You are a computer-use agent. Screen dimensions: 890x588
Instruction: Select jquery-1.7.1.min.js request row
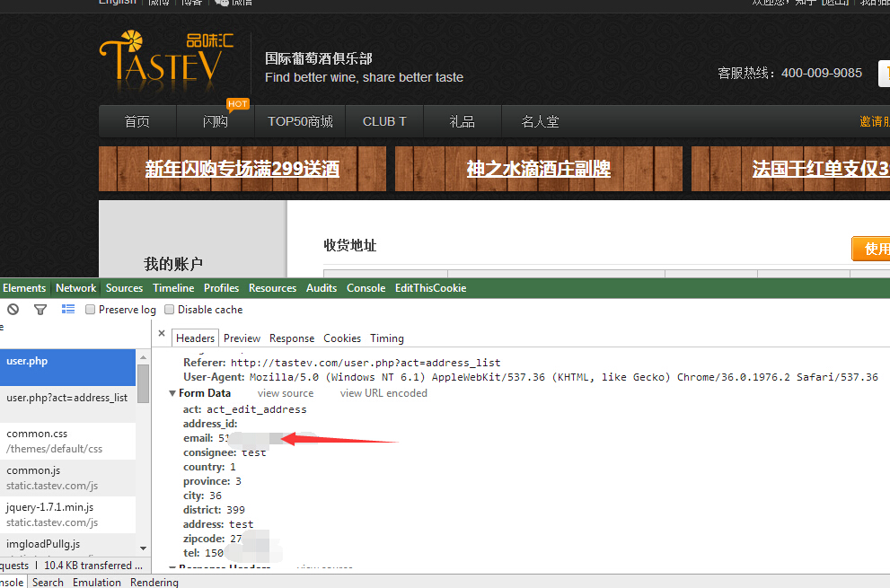pyautogui.click(x=67, y=514)
